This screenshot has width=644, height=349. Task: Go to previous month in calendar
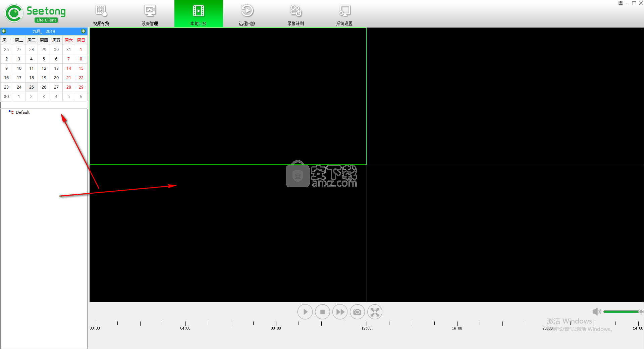click(4, 31)
